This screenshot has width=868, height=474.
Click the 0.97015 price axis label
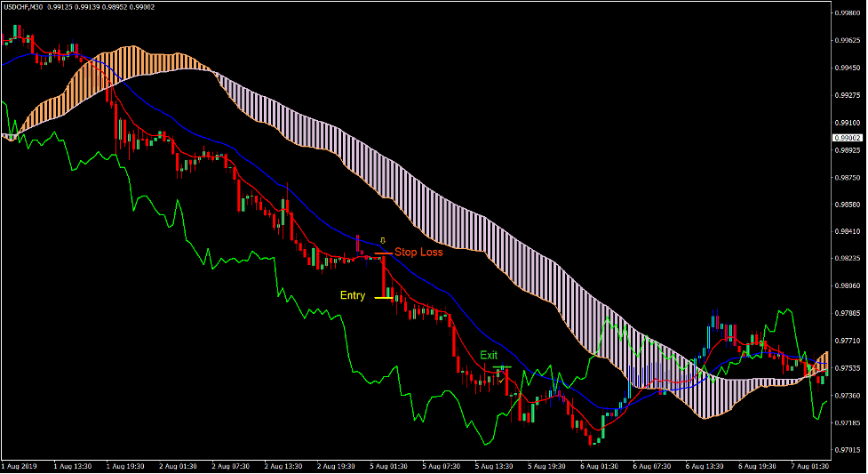click(x=847, y=450)
